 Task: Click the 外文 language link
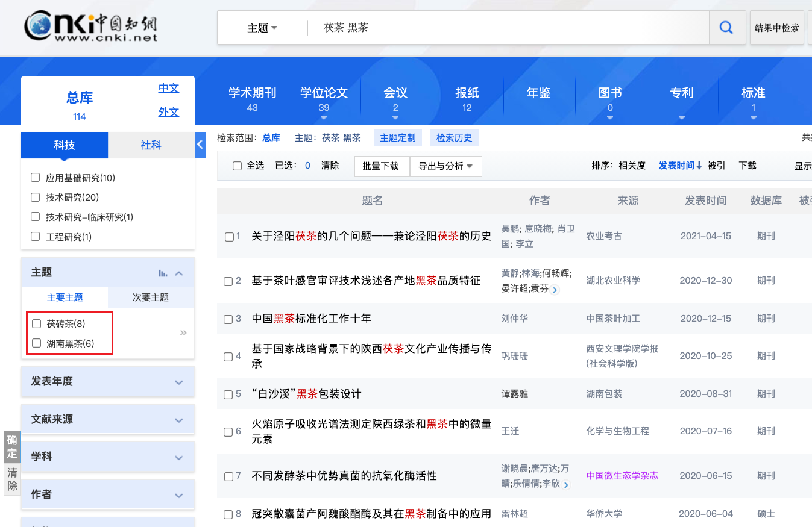click(x=169, y=112)
